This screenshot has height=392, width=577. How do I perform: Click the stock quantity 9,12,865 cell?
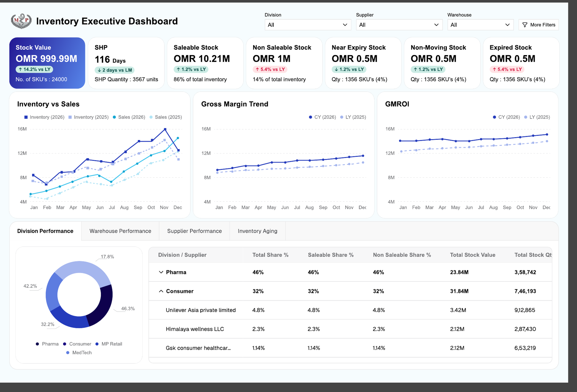(525, 310)
